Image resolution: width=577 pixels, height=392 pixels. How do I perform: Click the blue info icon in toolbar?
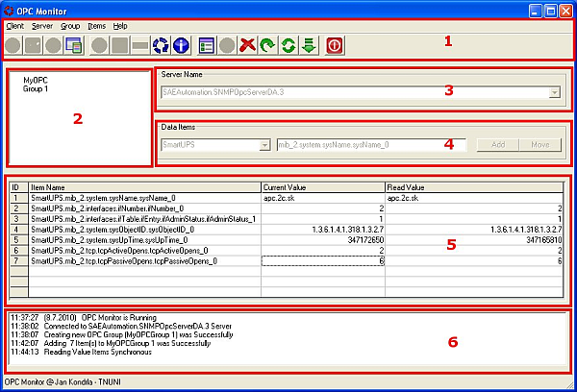(181, 45)
